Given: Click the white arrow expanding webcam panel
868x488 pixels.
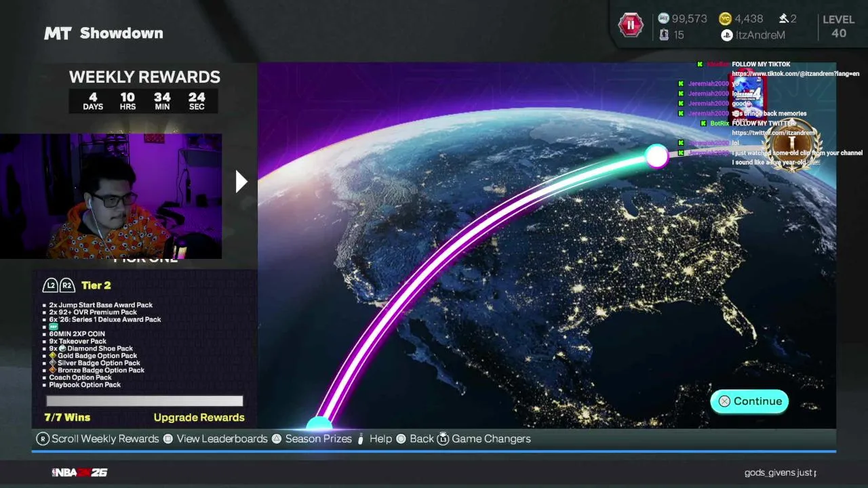Looking at the screenshot, I should 241,182.
